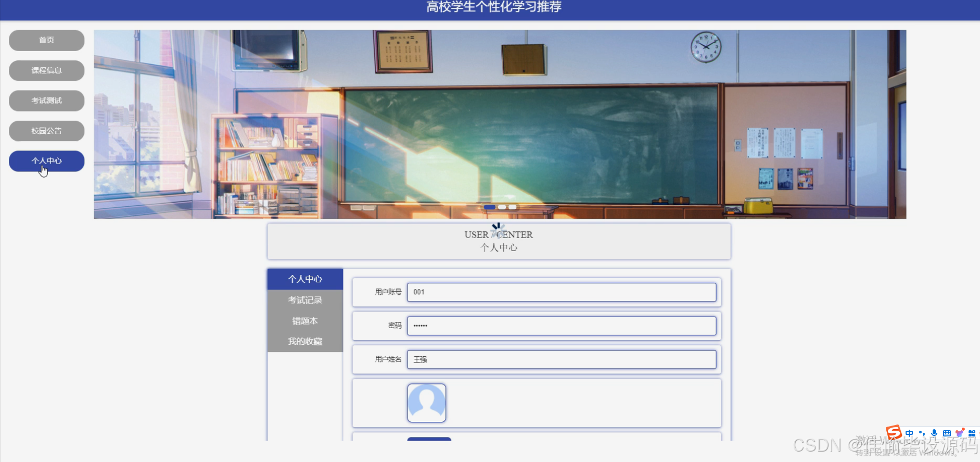
Task: Select the third carousel indicator dot
Action: [513, 207]
